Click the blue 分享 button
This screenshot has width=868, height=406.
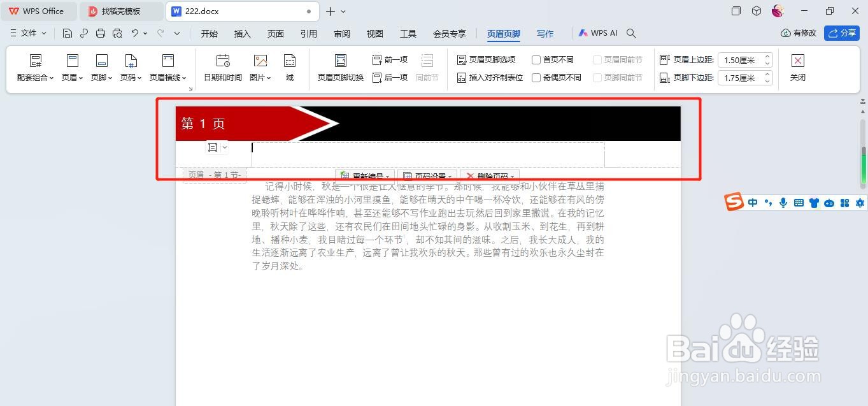[x=842, y=33]
